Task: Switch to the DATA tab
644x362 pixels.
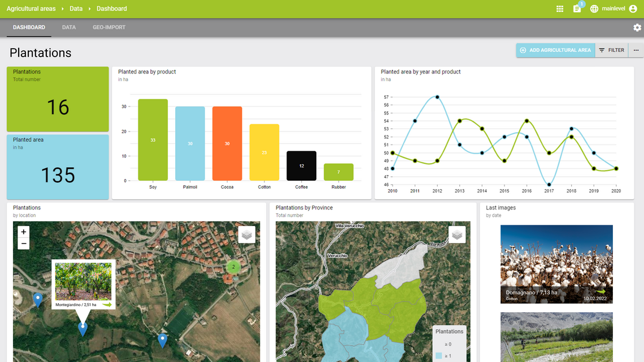Action: (69, 28)
